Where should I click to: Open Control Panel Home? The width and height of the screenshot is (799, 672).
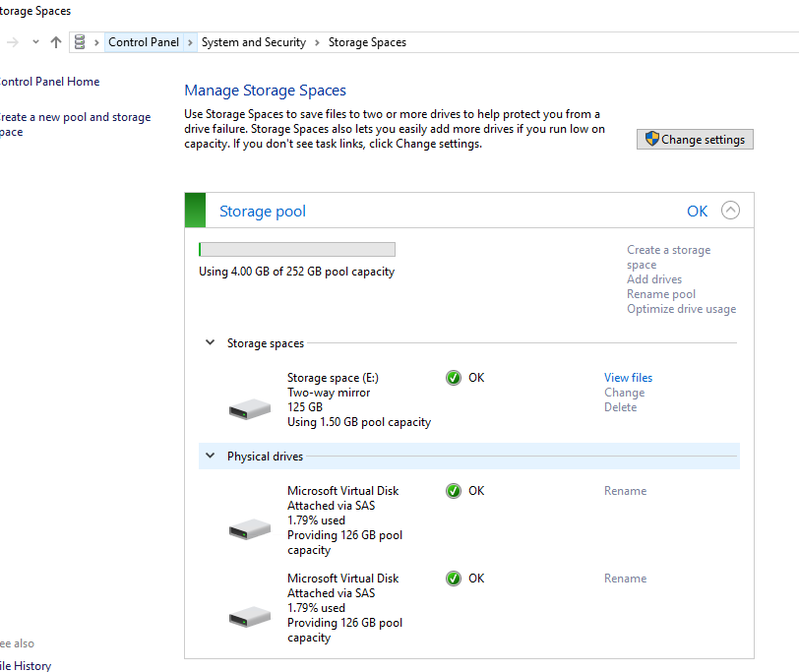point(49,82)
